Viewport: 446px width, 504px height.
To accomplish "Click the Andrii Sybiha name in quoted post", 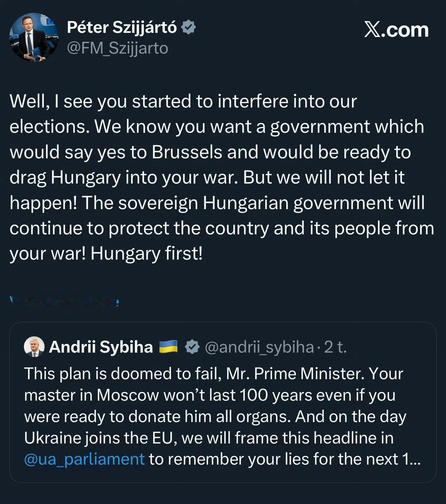I will coord(101,347).
